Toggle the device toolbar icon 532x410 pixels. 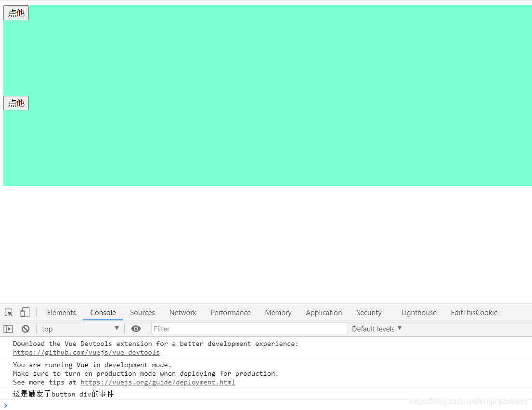[25, 312]
